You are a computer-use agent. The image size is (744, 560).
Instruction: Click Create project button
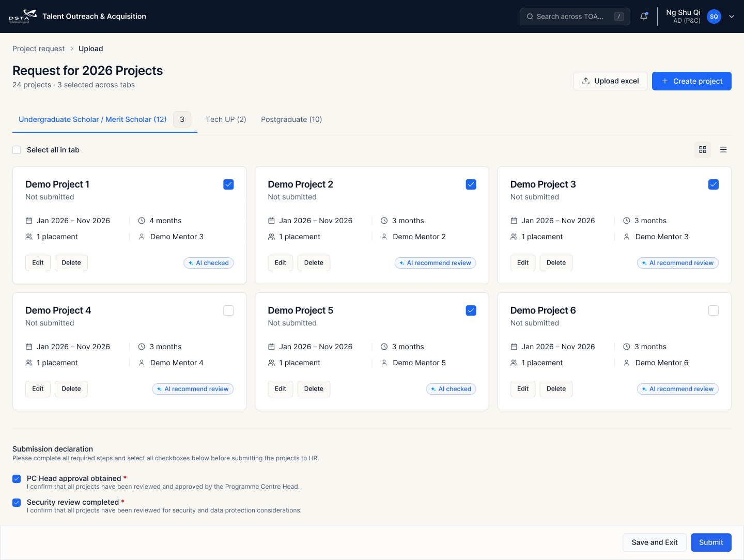(x=691, y=81)
